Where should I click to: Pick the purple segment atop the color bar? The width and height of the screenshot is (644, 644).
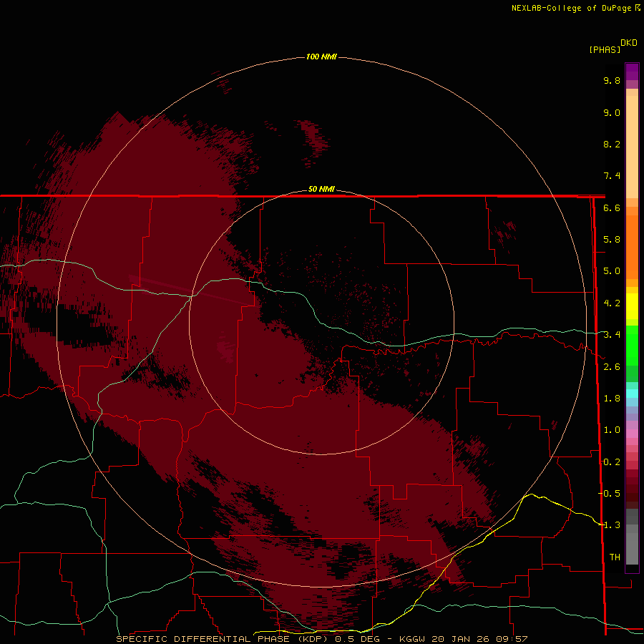click(x=632, y=72)
